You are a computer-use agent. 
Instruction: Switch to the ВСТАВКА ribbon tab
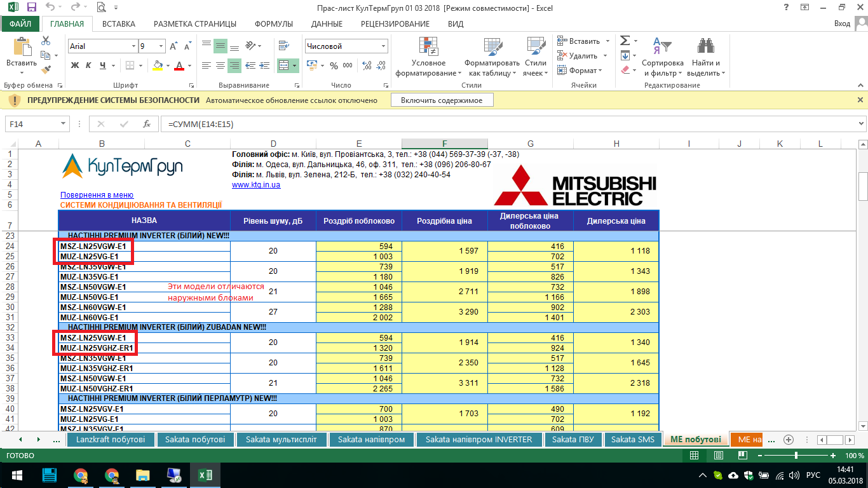click(118, 24)
